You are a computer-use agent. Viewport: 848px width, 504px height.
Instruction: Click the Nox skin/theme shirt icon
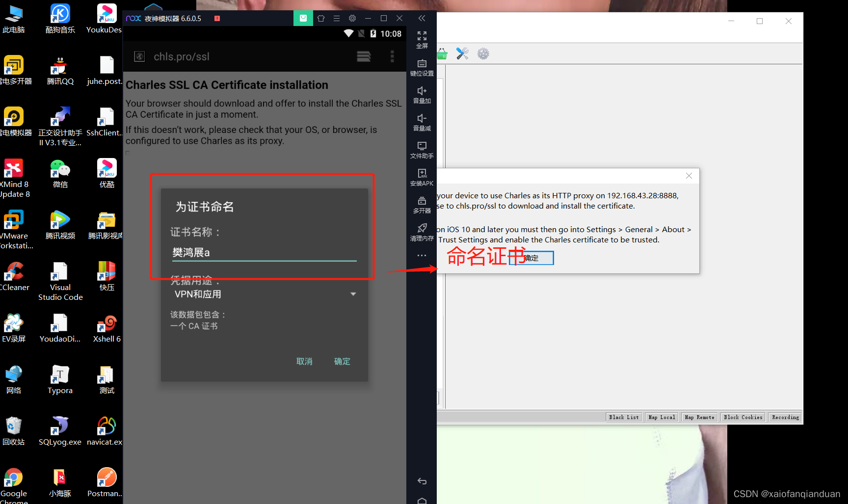point(321,18)
